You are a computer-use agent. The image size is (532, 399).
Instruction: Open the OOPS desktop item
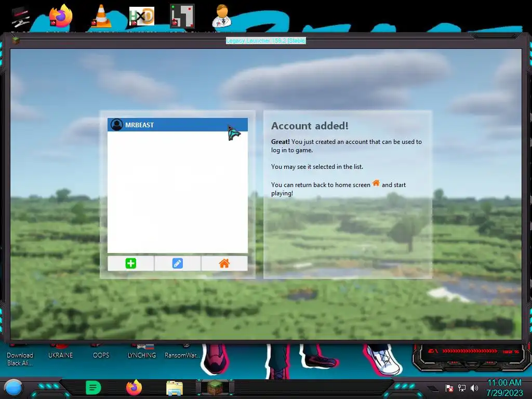point(101,355)
